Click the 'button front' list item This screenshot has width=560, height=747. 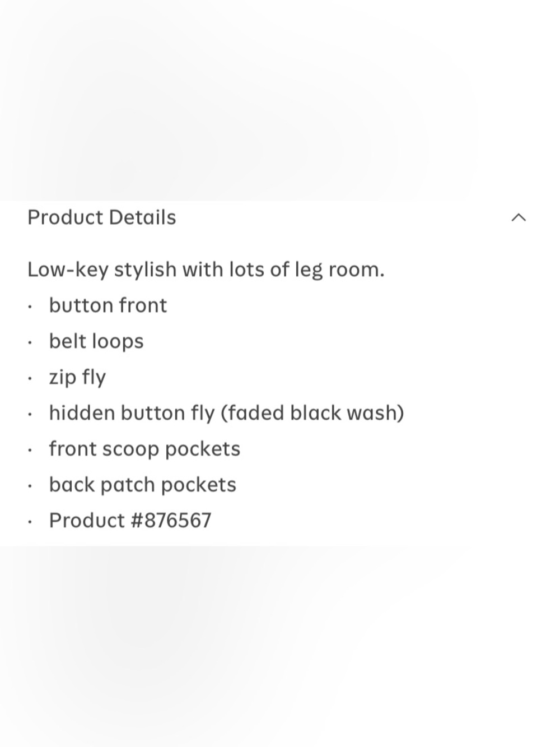click(108, 305)
